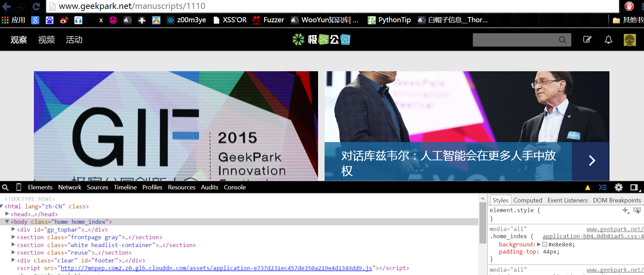Image resolution: width=644 pixels, height=275 pixels.
Task: Reload the page with refresh icon
Action: (36, 6)
